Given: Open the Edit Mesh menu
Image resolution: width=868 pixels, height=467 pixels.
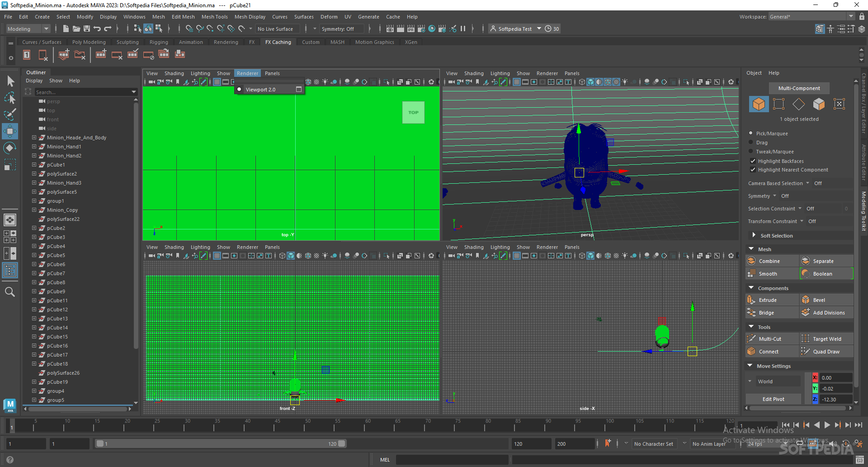Looking at the screenshot, I should click(x=183, y=17).
